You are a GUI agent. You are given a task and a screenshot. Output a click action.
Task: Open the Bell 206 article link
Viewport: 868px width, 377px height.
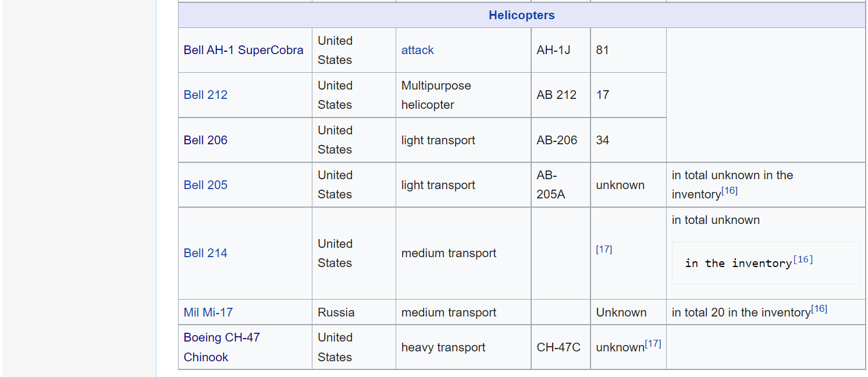205,140
